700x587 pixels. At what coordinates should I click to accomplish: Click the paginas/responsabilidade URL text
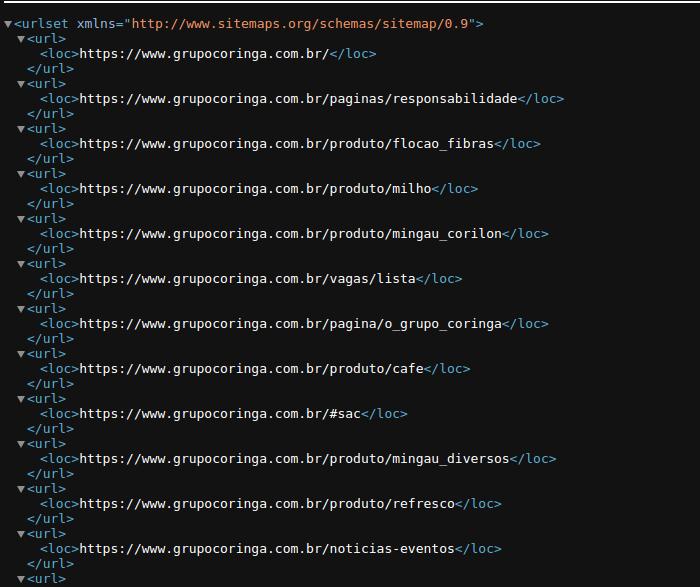298,99
